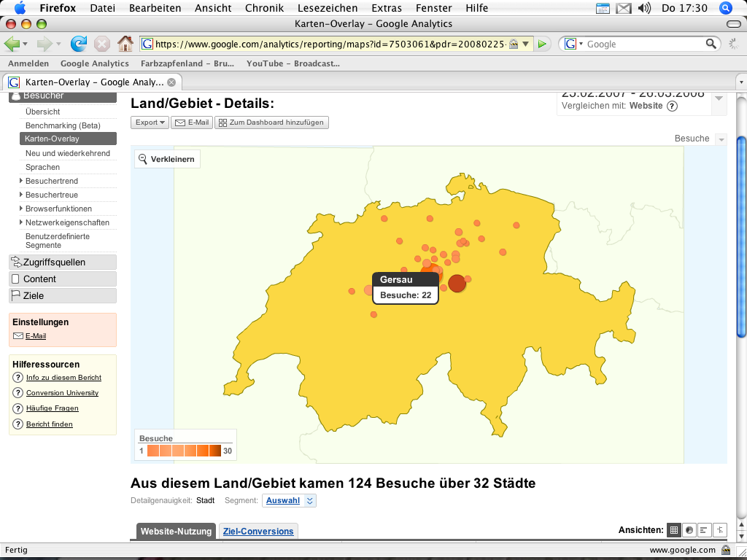Click into the Google search field
Screen dimensions: 747x560
645,44
